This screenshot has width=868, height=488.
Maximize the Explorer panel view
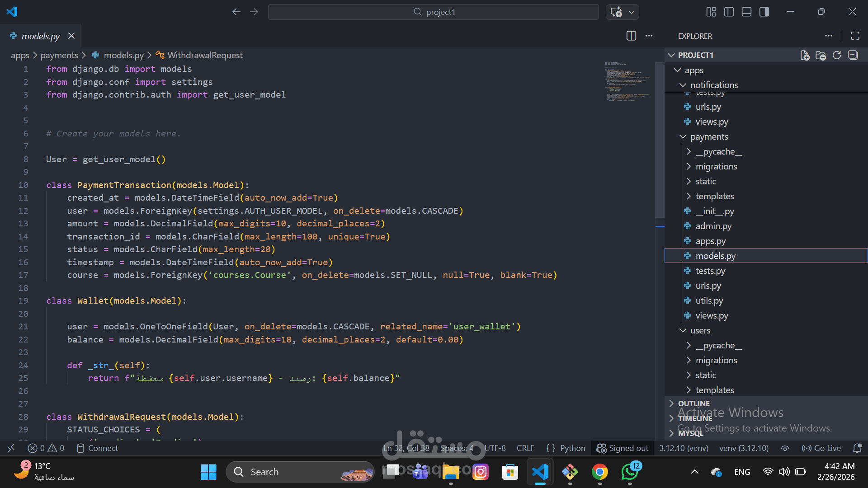855,36
